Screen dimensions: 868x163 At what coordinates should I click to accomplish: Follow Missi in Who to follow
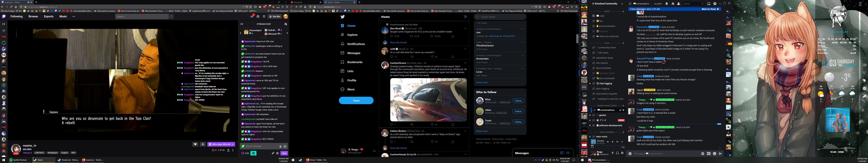(518, 101)
